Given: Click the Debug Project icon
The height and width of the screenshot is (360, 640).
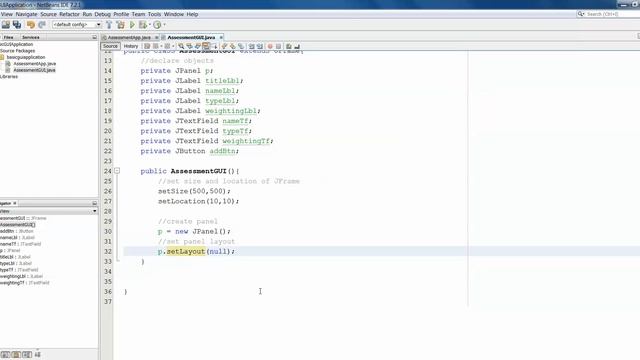Looking at the screenshot, I should pyautogui.click(x=142, y=25).
